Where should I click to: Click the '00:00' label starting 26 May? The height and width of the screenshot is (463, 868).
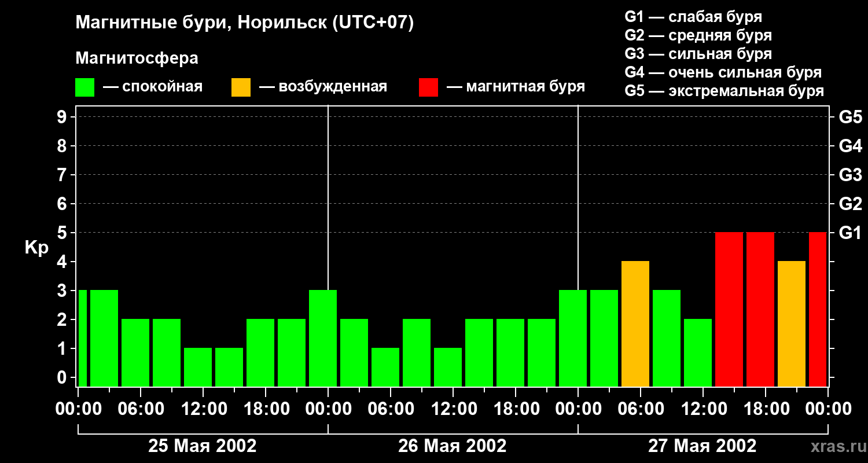point(328,409)
